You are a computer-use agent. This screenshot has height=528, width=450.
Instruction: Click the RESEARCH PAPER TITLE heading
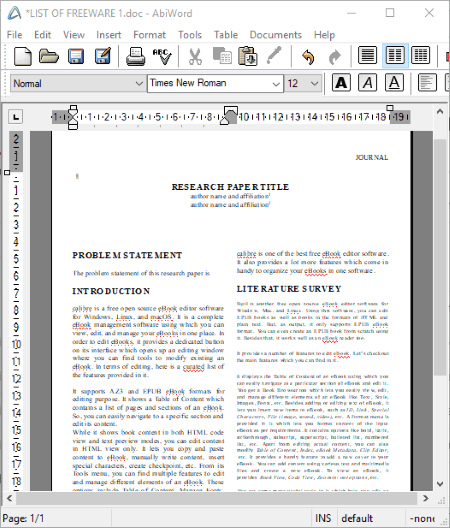tap(230, 187)
